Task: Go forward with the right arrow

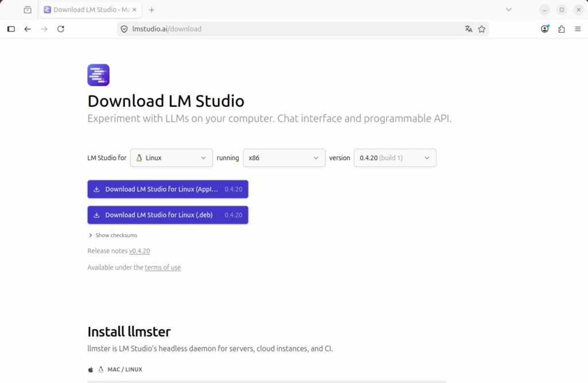Action: coord(44,29)
